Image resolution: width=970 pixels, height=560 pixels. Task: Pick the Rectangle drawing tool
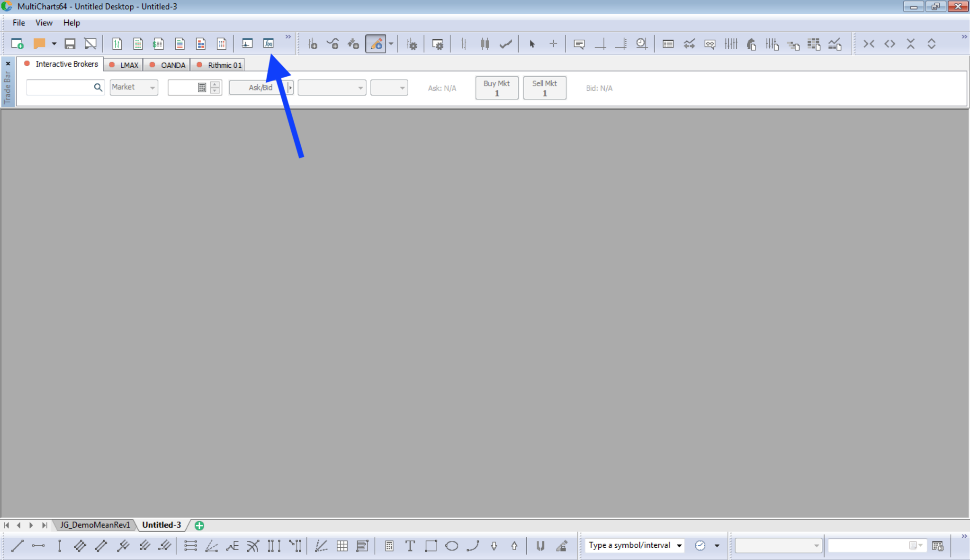pos(431,546)
